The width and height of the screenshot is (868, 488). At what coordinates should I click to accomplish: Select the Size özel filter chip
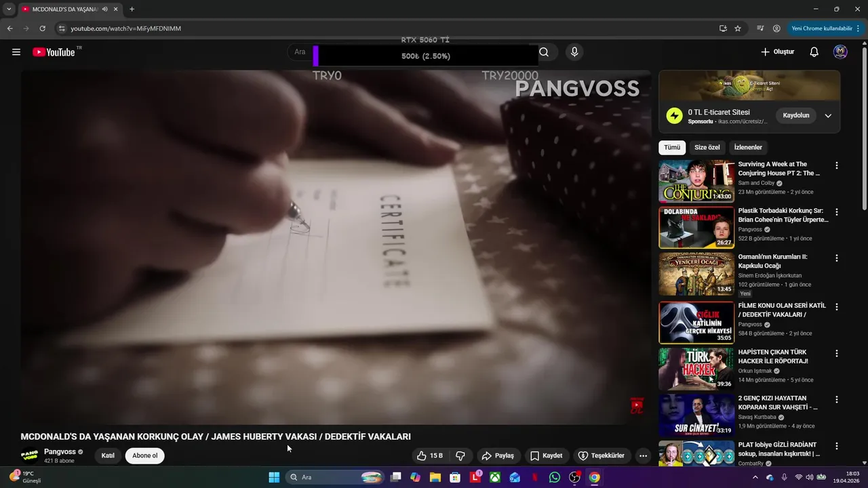707,147
